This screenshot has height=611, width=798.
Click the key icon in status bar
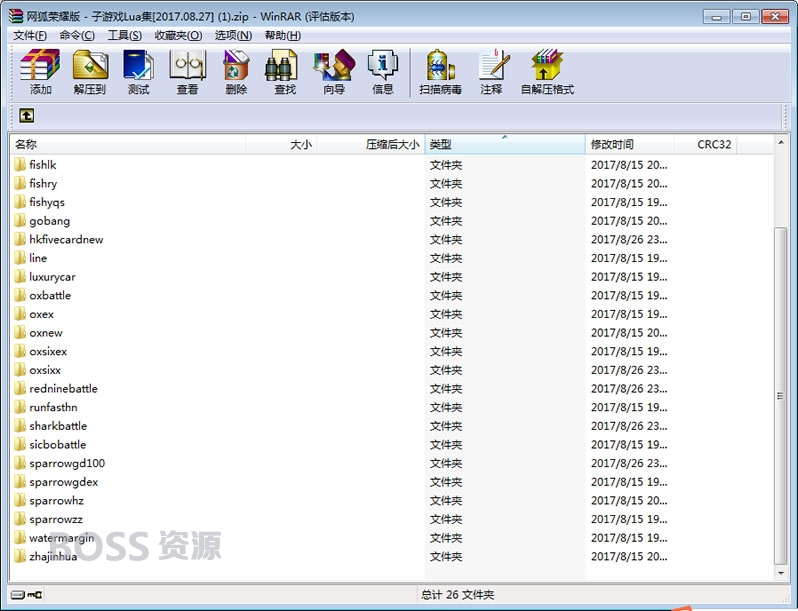point(35,594)
